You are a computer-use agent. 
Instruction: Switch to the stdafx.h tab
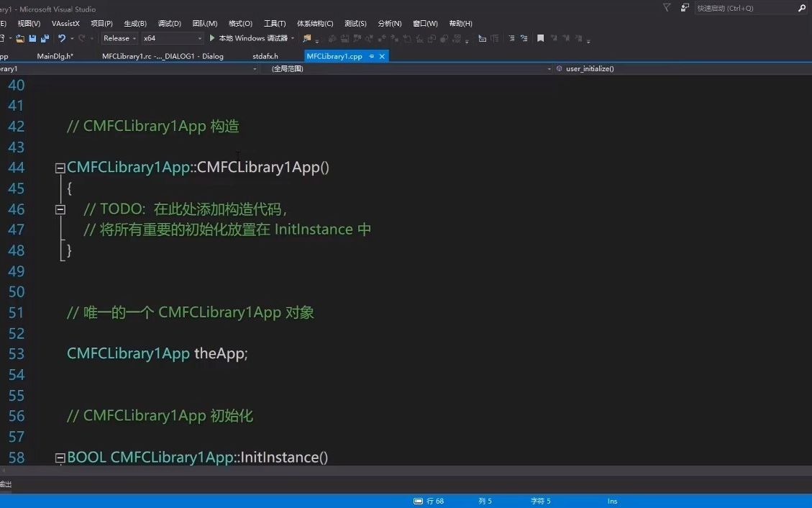[x=265, y=55]
